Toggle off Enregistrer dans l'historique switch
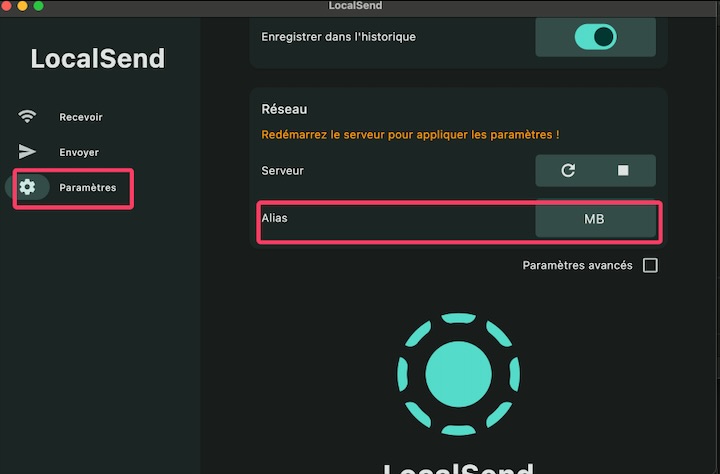 [x=595, y=37]
